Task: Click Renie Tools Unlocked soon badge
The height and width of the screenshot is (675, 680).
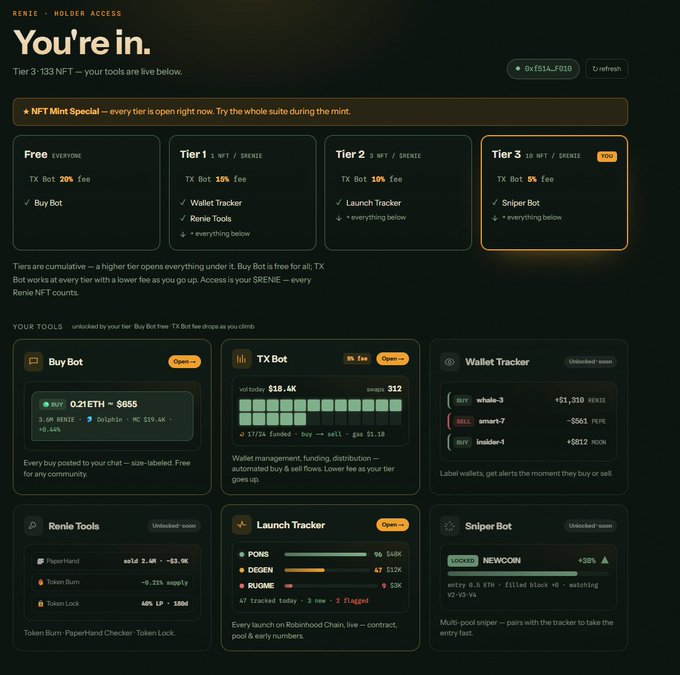Action: (174, 526)
